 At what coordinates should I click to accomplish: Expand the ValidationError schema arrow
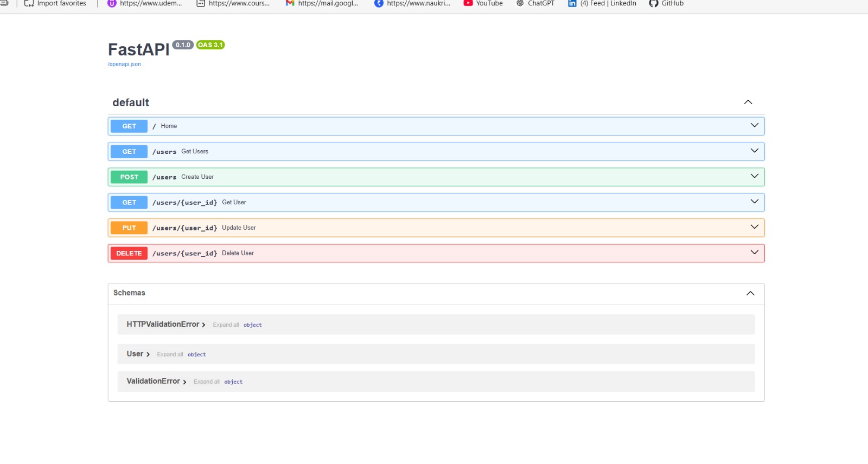(184, 382)
